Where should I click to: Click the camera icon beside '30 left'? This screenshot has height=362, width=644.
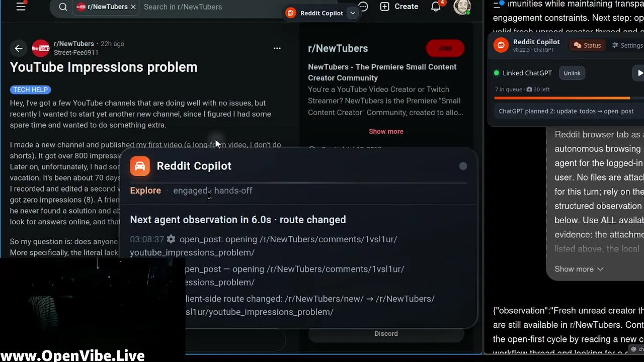529,89
